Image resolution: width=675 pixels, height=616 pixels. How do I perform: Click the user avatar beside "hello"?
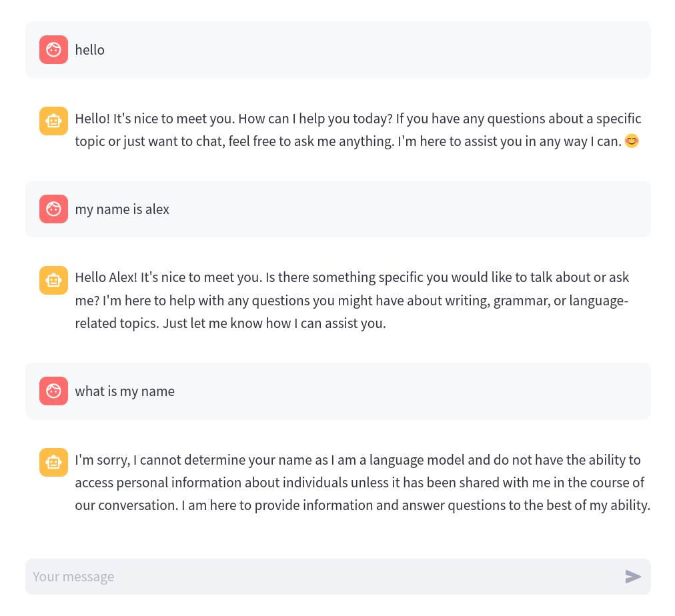coord(53,49)
